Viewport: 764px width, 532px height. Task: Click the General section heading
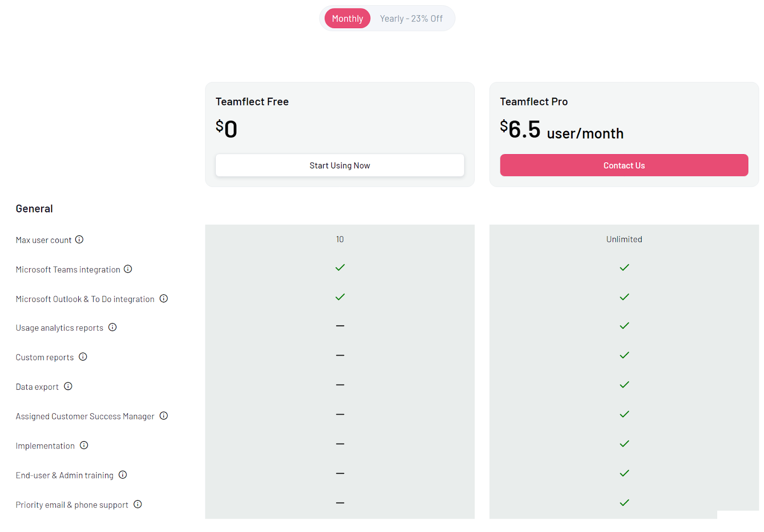(x=34, y=209)
